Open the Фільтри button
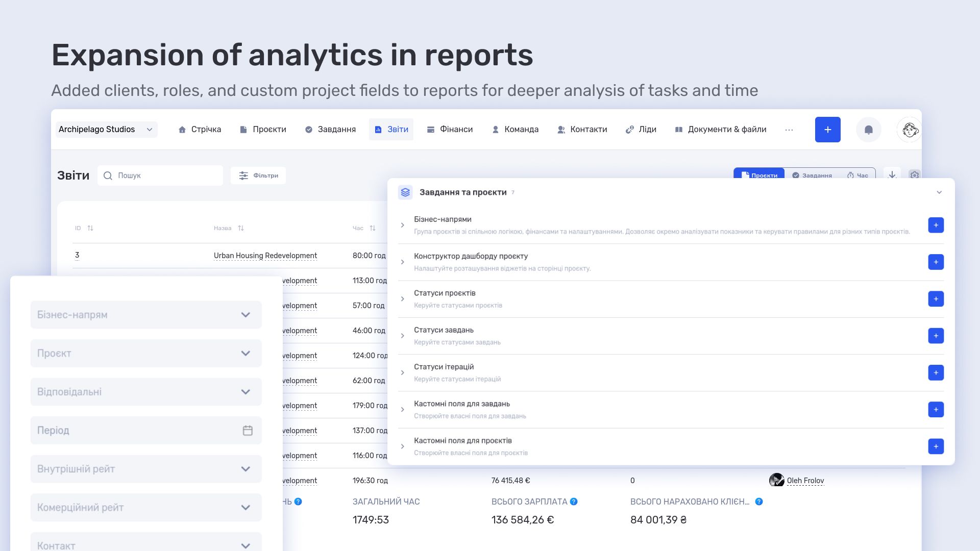 click(x=258, y=176)
